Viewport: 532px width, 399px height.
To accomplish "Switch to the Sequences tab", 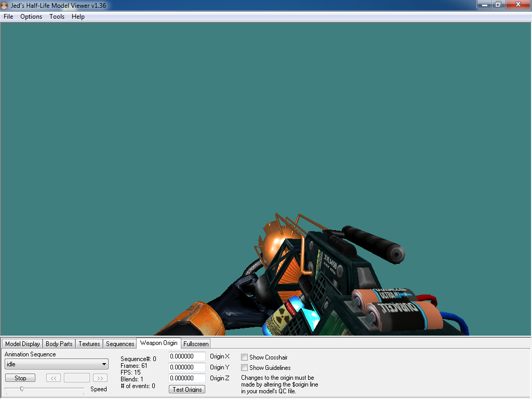I will point(120,344).
